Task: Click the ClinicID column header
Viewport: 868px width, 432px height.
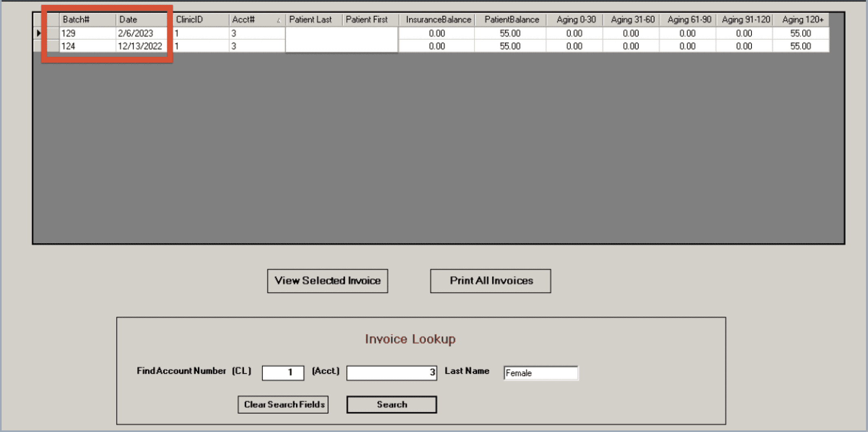Action: point(201,19)
